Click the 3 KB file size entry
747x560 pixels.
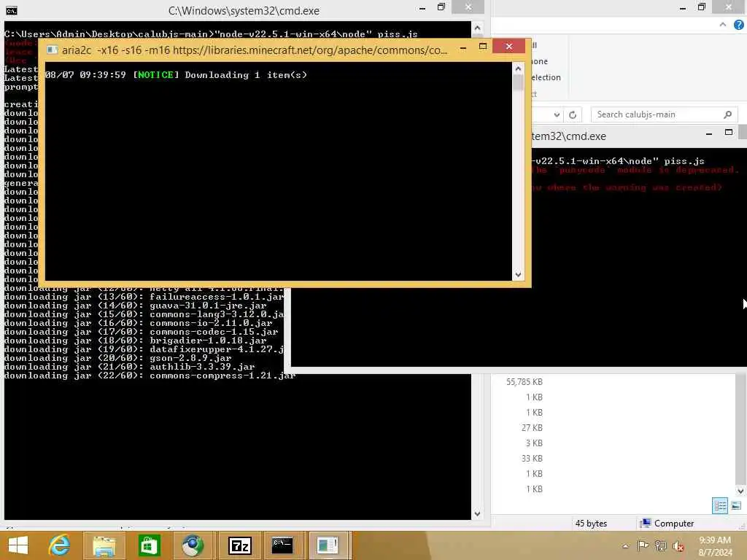coord(534,443)
